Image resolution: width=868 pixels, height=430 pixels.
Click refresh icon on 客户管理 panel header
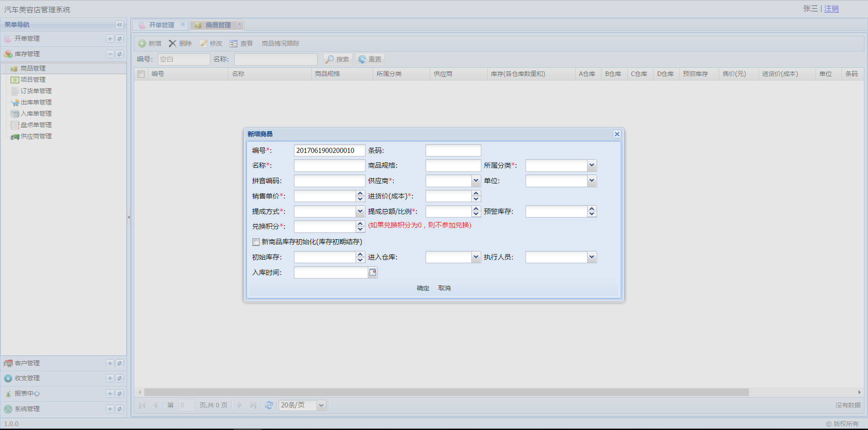pos(119,363)
